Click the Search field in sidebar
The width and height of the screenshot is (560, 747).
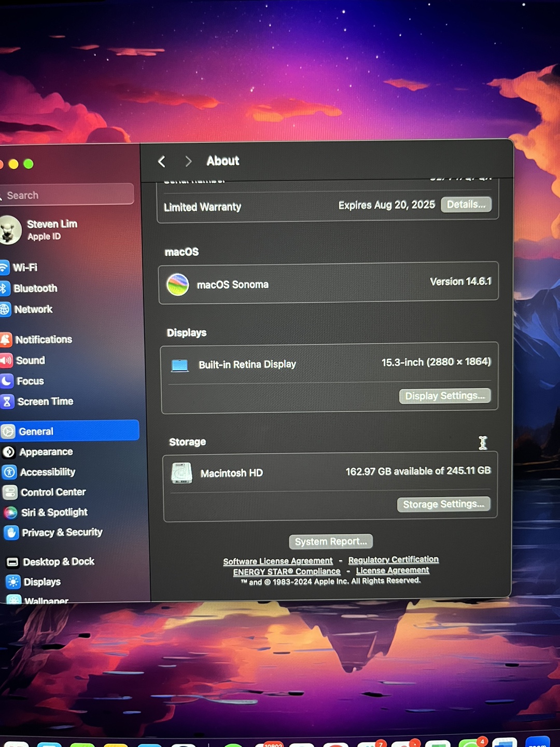coord(67,195)
